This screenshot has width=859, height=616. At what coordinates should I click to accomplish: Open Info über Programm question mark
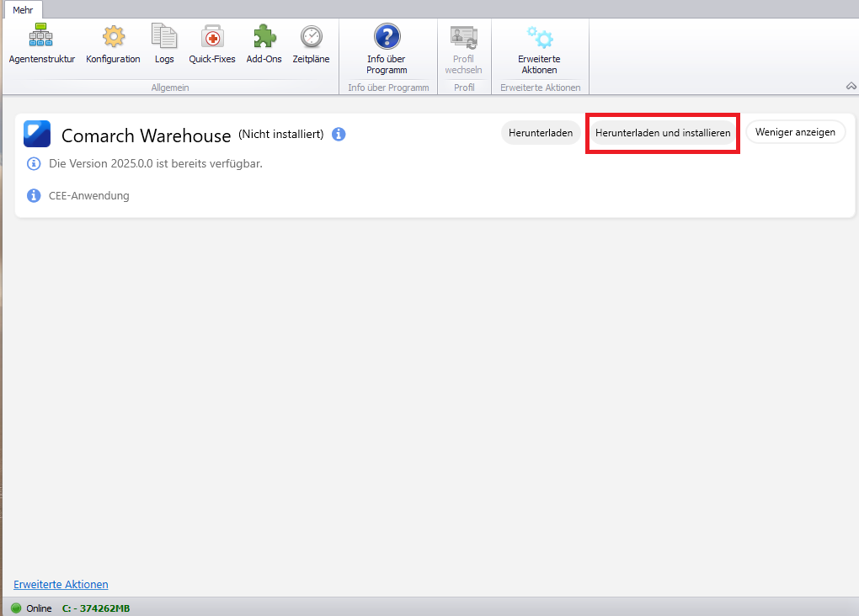click(x=387, y=36)
